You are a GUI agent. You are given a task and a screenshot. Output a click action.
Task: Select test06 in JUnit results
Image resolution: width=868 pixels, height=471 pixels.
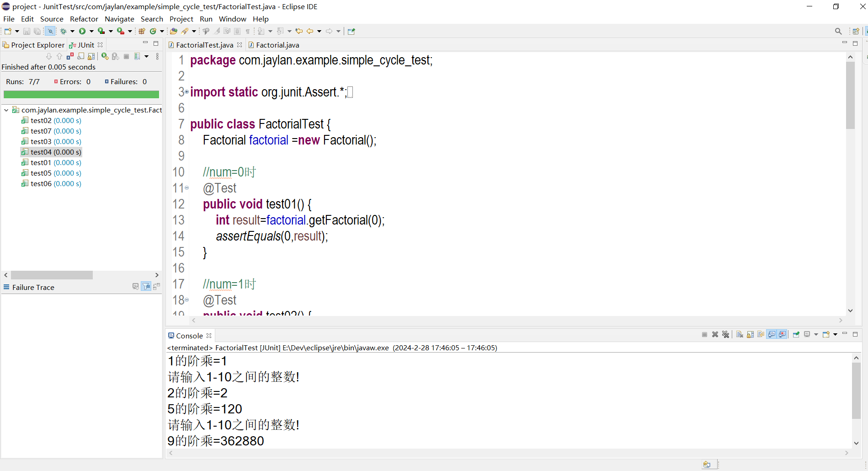[51, 184]
